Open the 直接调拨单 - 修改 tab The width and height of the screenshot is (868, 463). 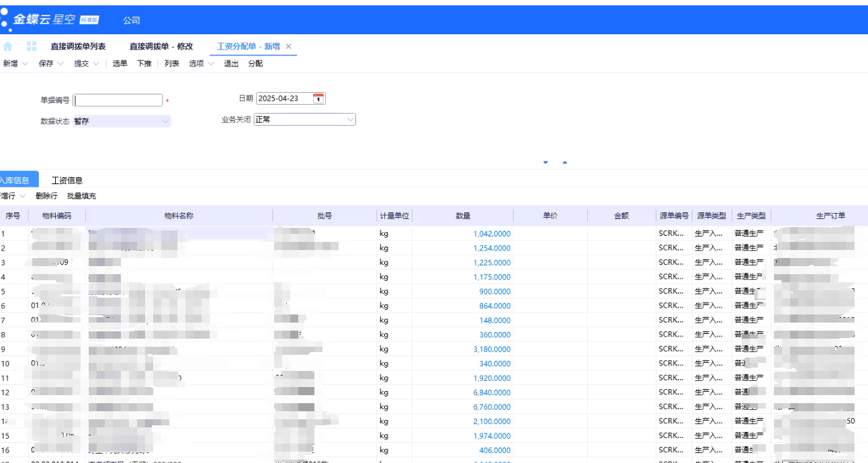[x=161, y=46]
